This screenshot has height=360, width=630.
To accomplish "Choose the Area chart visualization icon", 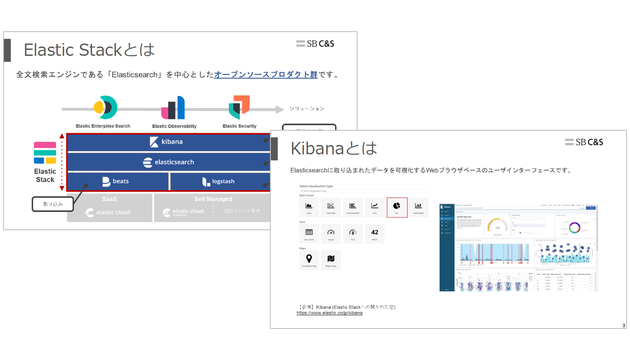I will [309, 207].
